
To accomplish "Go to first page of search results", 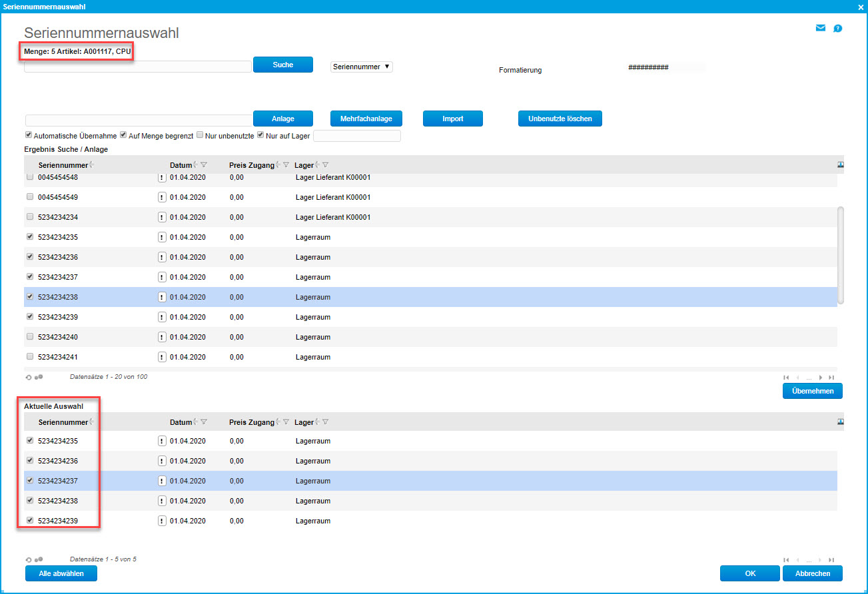I will point(787,378).
